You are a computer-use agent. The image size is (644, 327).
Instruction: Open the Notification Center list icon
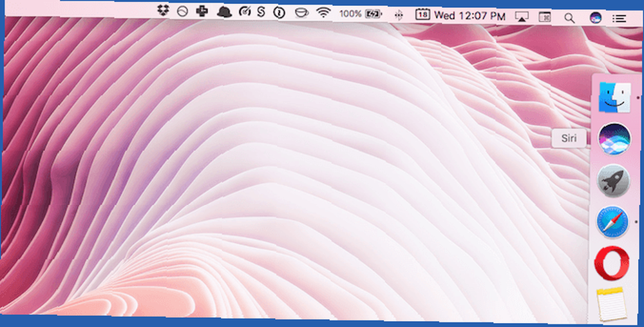tap(619, 19)
